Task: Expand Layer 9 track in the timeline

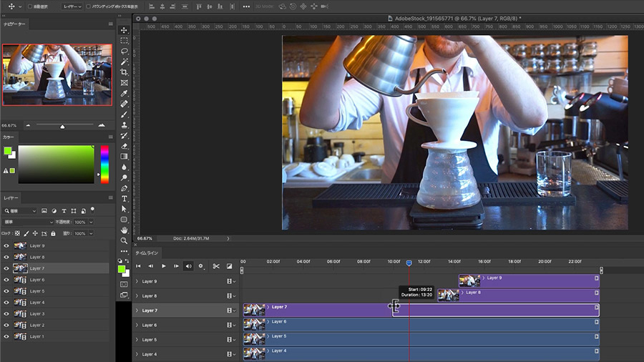Action: (x=137, y=281)
